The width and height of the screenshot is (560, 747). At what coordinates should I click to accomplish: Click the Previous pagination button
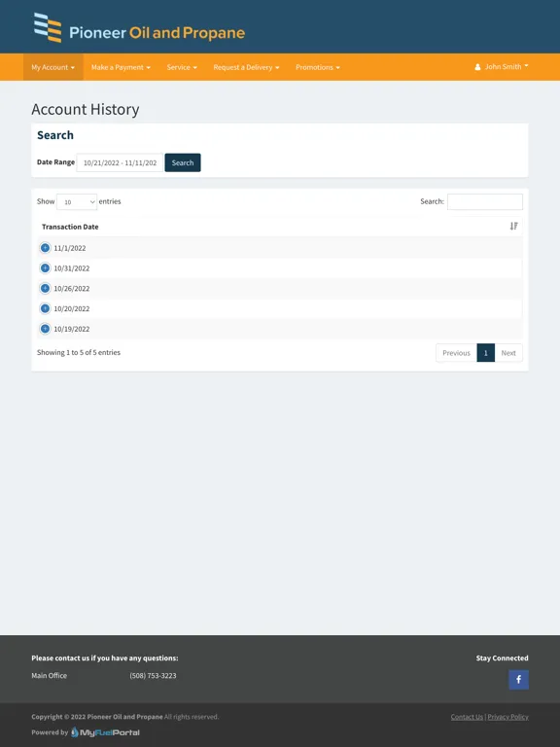coord(456,353)
